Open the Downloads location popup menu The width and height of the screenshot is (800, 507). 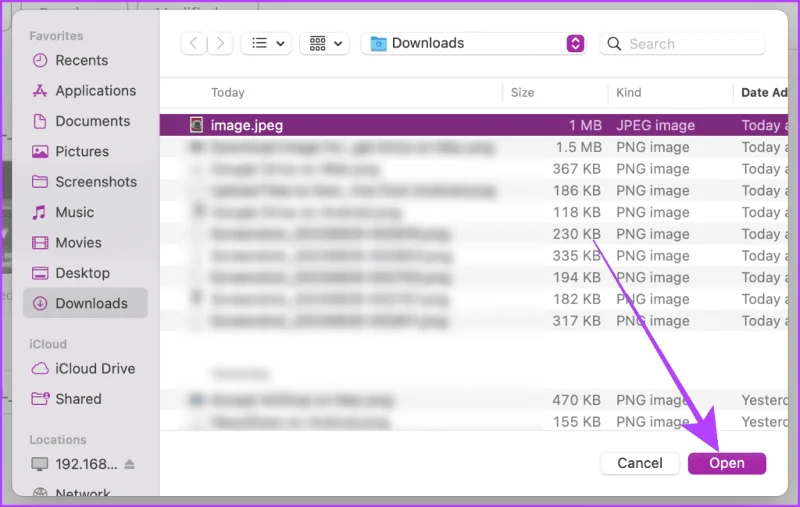tap(473, 43)
